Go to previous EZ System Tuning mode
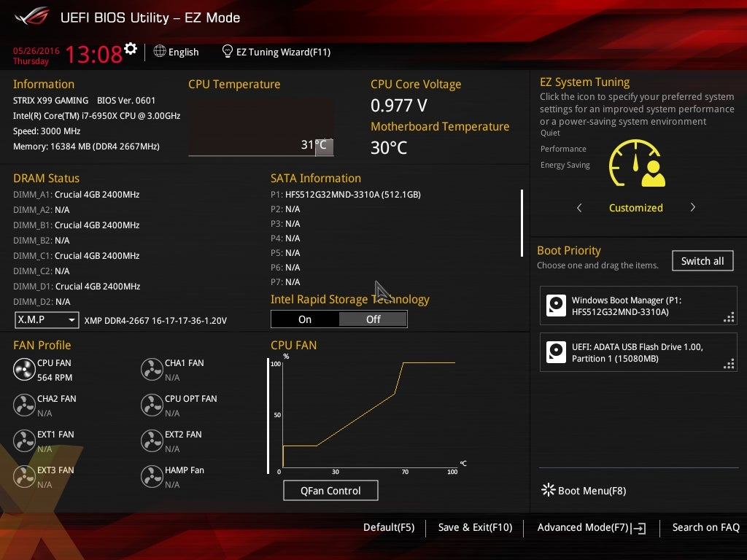Screen dimensions: 747x560 coord(579,208)
